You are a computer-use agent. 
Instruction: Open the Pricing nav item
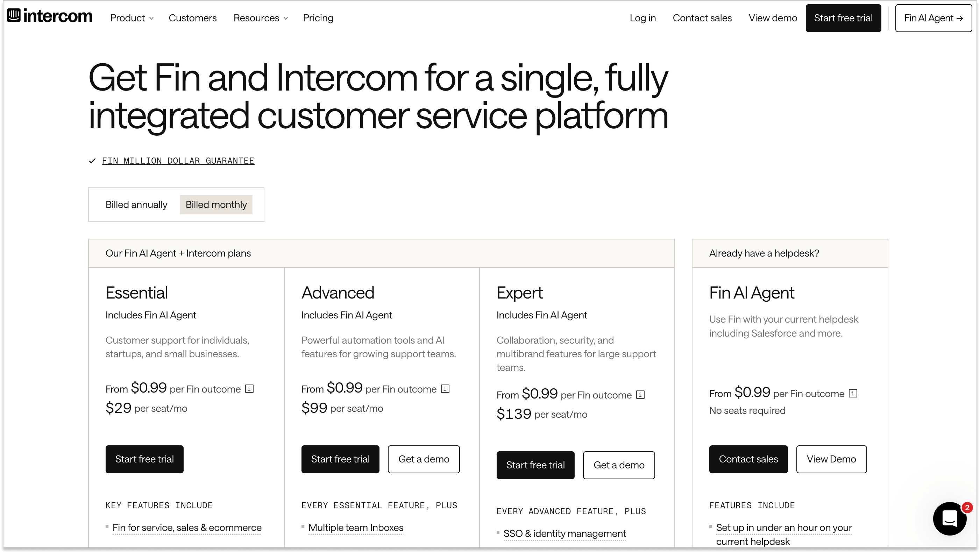coord(318,18)
